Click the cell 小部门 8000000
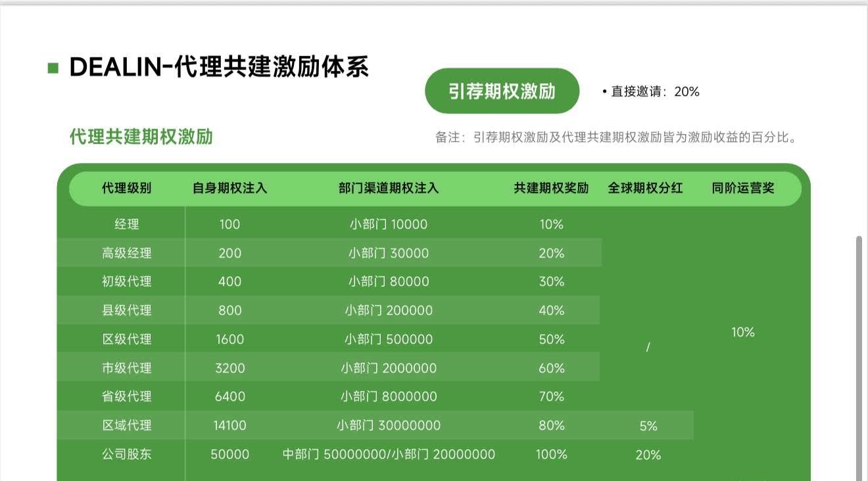868x481 pixels. (x=389, y=396)
